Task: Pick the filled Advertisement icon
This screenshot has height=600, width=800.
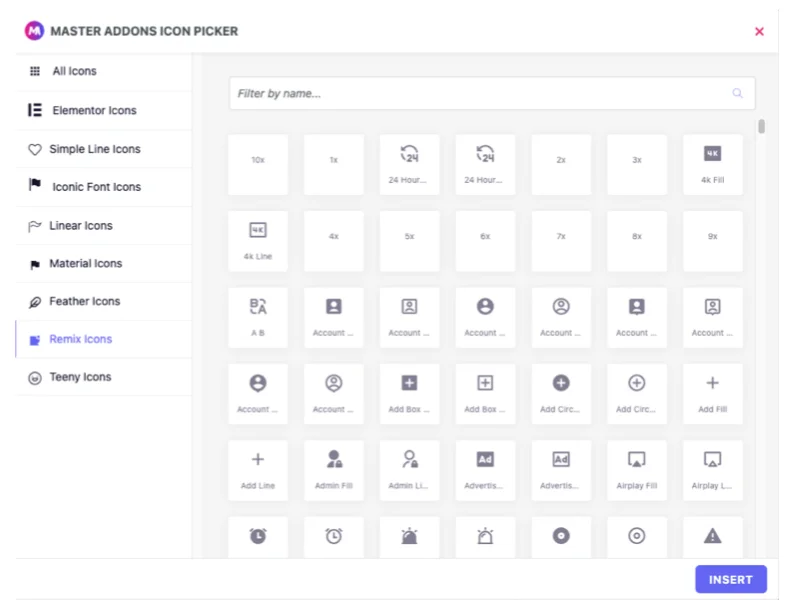Action: coord(485,470)
